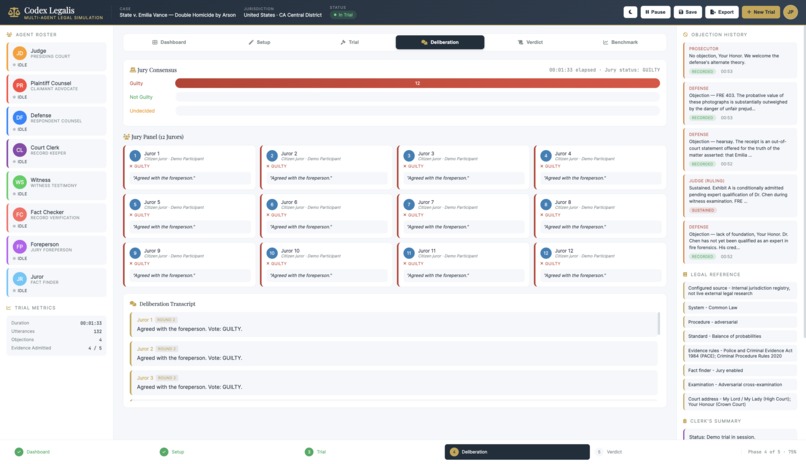This screenshot has height=464, width=806.
Task: Open the Prosecutor objection entry
Action: (740, 60)
